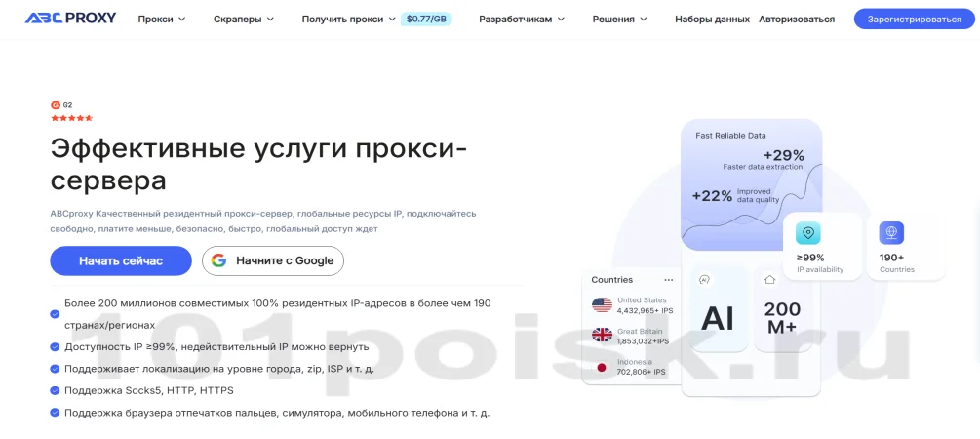The height and width of the screenshot is (439, 980).
Task: Click the location pin IP availability icon
Action: [x=808, y=233]
